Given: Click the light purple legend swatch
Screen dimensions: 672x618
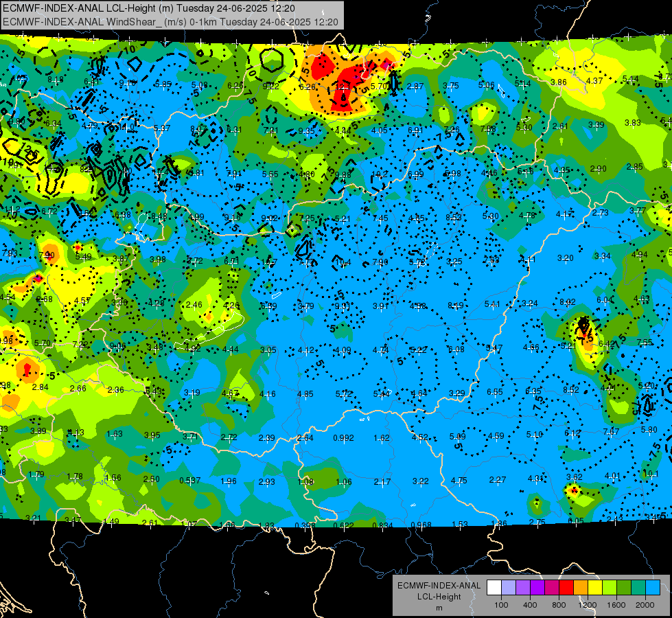Looking at the screenshot, I should (523, 588).
